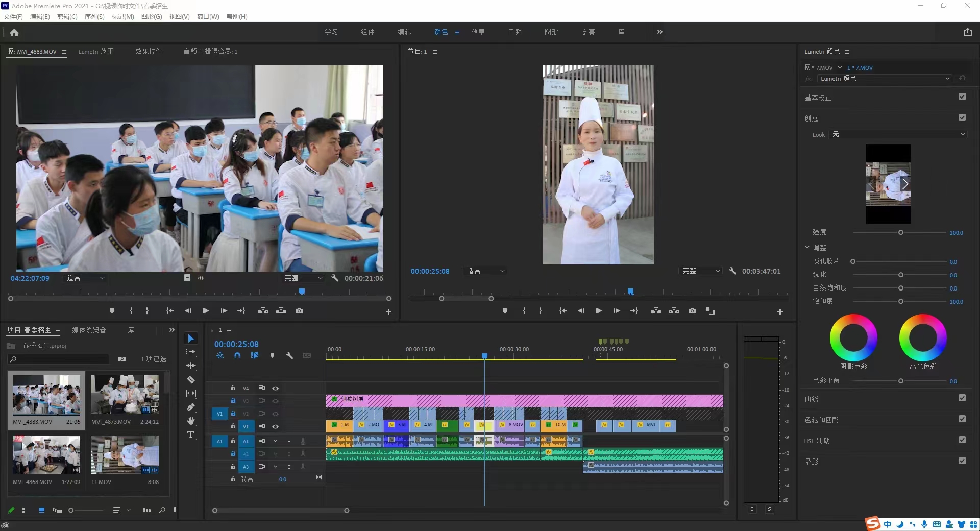Collapse the 调整 section in Lumetri
This screenshot has height=531, width=980.
click(x=807, y=248)
